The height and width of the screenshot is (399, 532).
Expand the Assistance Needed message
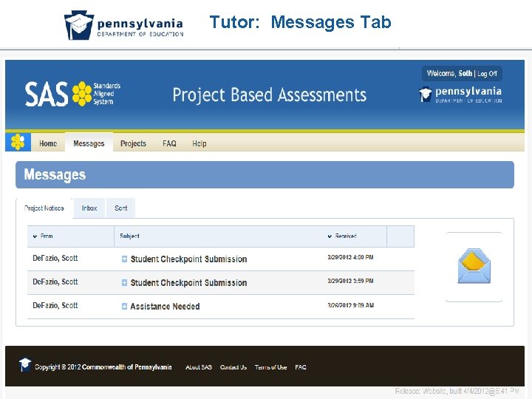tap(125, 307)
